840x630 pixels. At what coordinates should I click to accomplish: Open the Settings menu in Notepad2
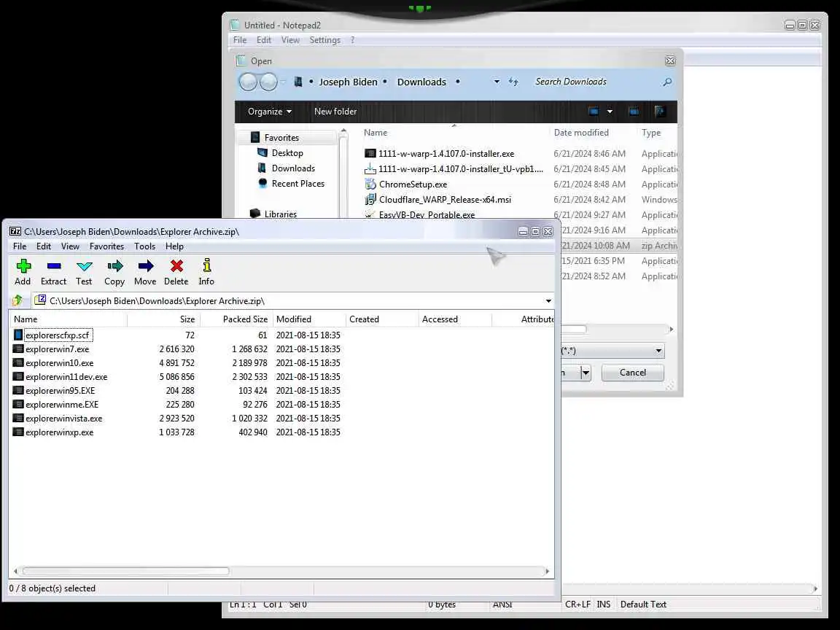click(324, 40)
